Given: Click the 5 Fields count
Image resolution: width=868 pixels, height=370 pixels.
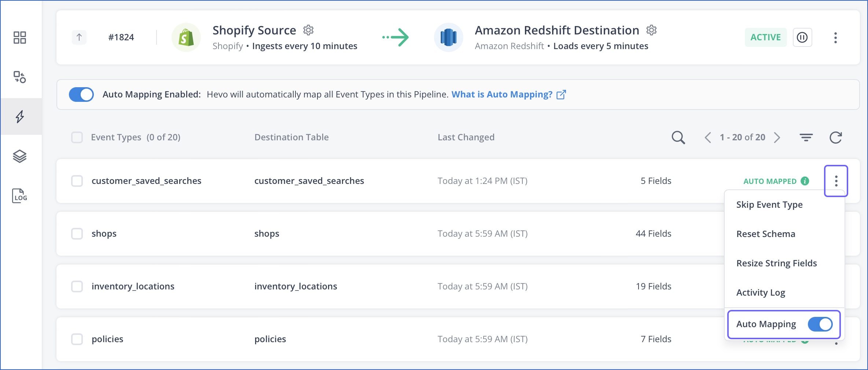Looking at the screenshot, I should point(656,181).
